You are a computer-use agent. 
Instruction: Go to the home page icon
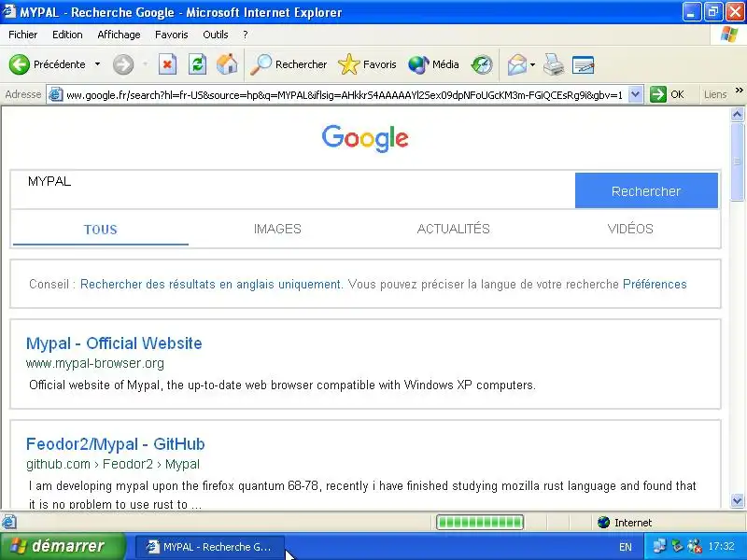point(227,64)
